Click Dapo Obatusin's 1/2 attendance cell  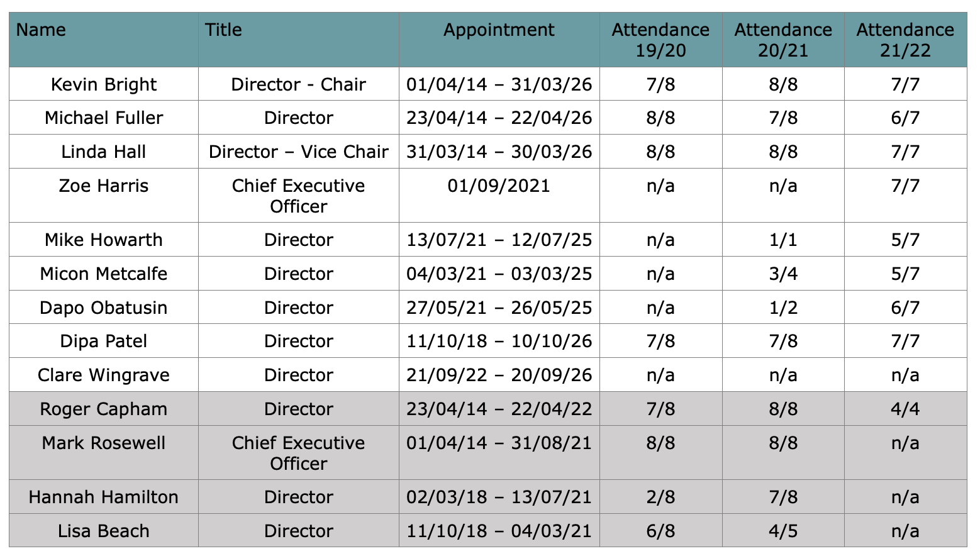[783, 308]
